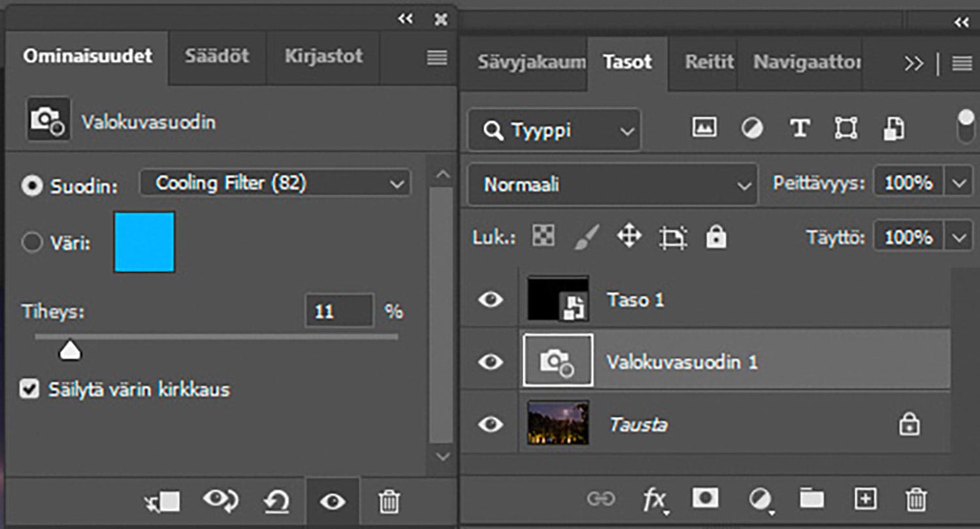Viewport: 980px width, 529px height.
Task: Uncheck Säilytä värin kirkkaus checkbox
Action: pyautogui.click(x=29, y=390)
